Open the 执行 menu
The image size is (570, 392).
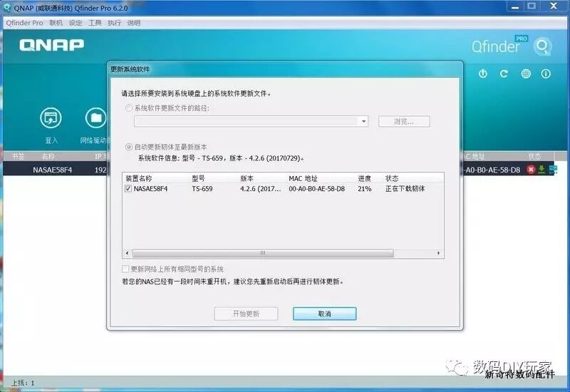[114, 23]
